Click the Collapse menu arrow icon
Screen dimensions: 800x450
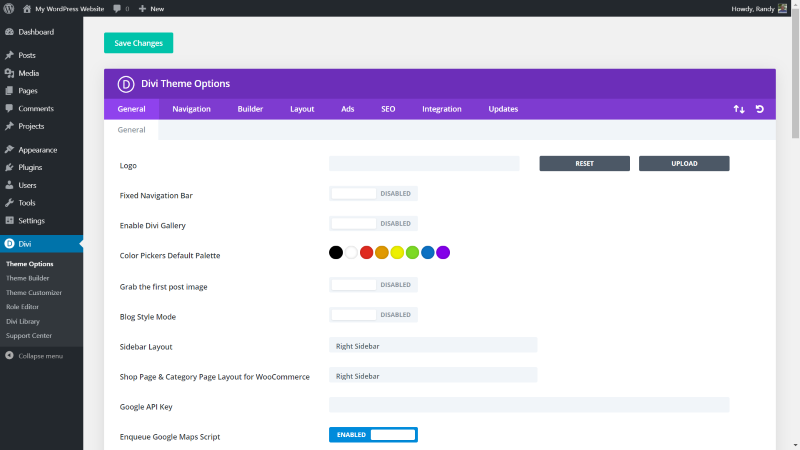(9, 356)
